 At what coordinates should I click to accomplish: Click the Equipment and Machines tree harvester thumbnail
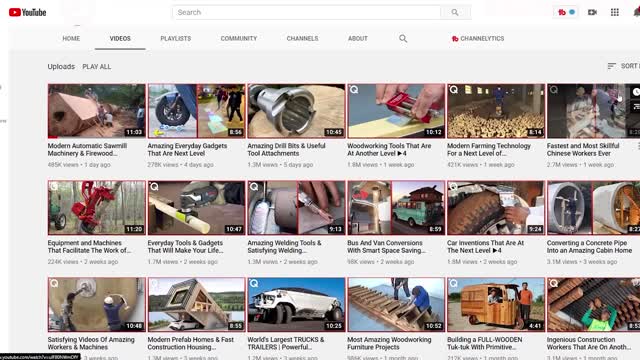point(96,207)
